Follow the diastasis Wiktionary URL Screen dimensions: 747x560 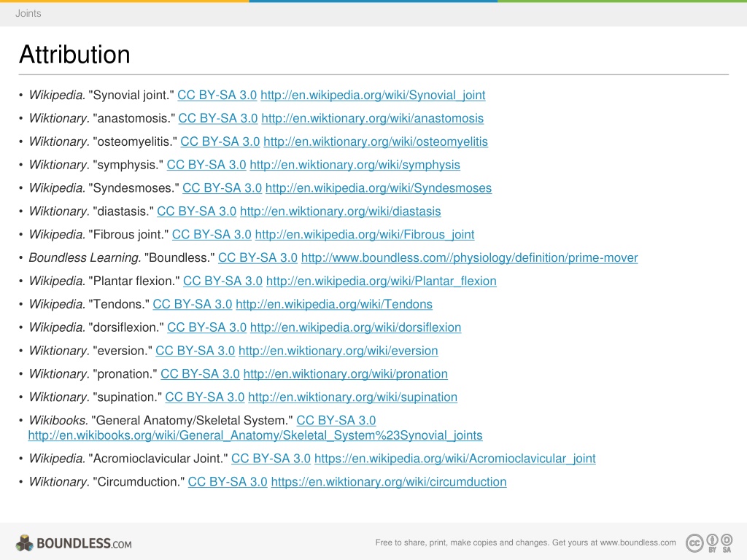341,211
